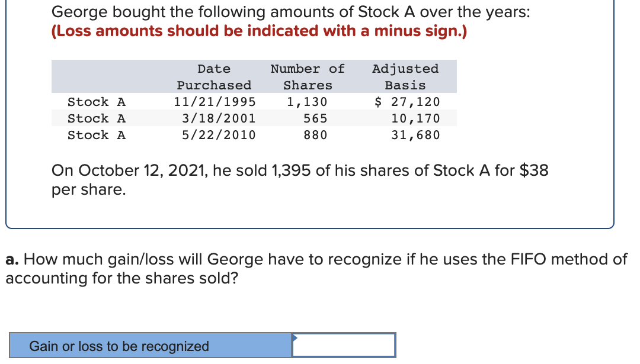
Task: Select the 'Gain or loss to be recognized' label
Action: pyautogui.click(x=119, y=346)
